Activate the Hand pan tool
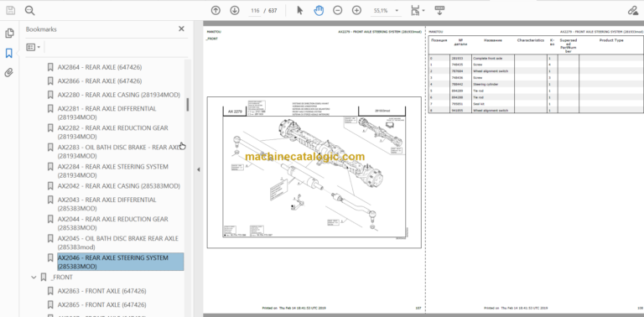Image resolution: width=644 pixels, height=317 pixels. point(319,10)
